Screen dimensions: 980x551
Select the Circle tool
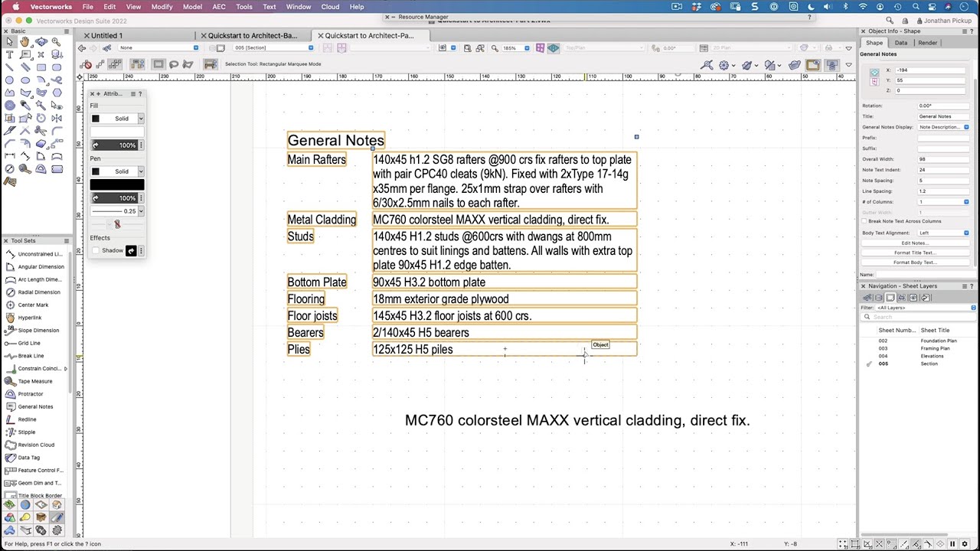(9, 80)
